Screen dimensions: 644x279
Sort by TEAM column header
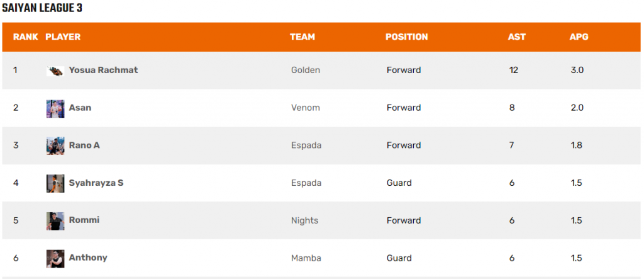303,37
